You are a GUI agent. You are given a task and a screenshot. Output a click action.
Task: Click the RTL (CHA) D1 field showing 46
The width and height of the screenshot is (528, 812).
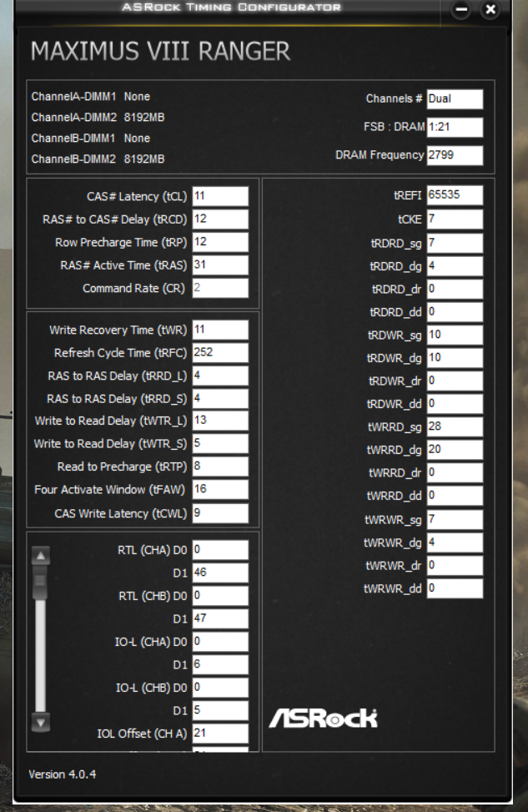click(x=220, y=572)
